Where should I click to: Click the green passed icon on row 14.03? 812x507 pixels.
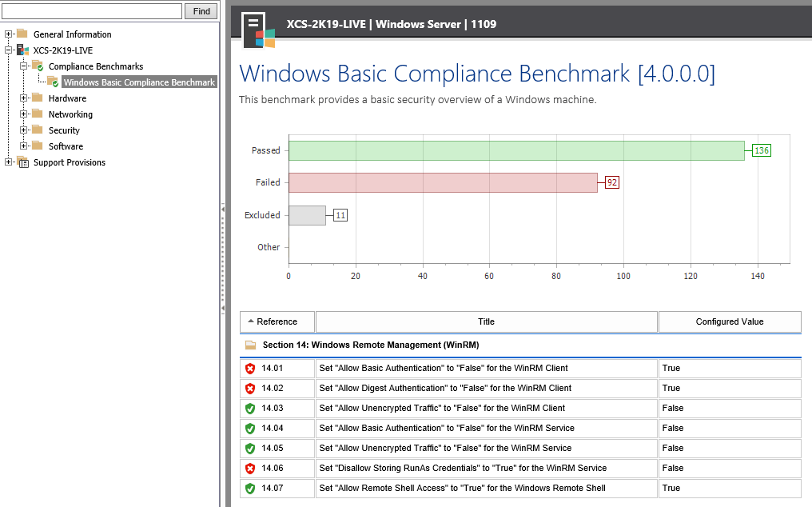tap(250, 408)
